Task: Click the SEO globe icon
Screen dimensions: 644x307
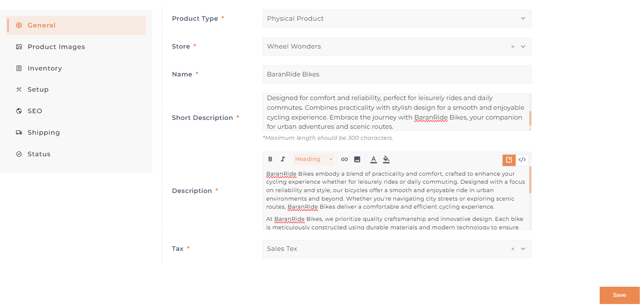Action: (19, 111)
